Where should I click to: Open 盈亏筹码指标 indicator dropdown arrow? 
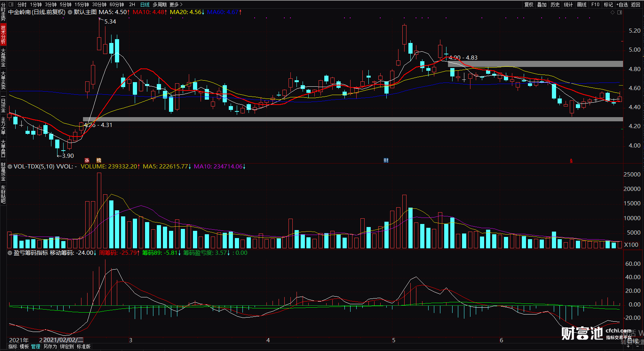click(x=10, y=253)
